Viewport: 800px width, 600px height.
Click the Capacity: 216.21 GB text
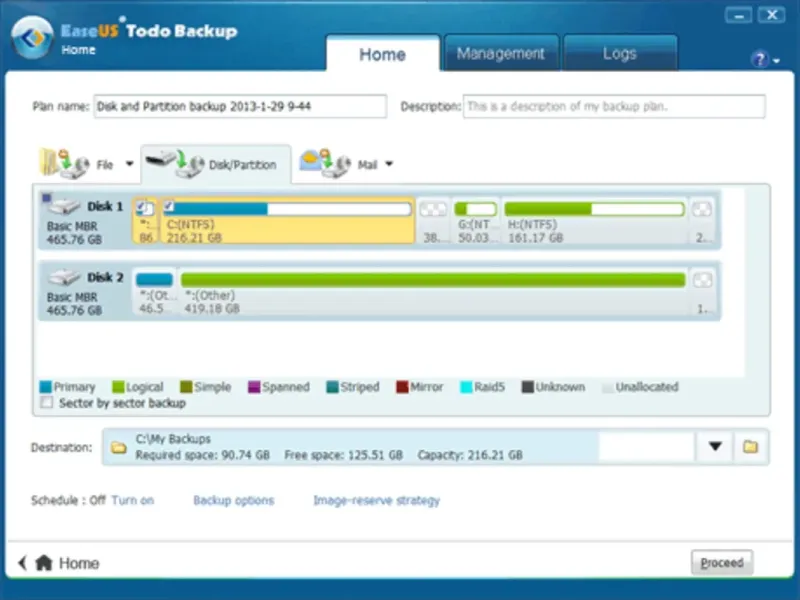(470, 455)
